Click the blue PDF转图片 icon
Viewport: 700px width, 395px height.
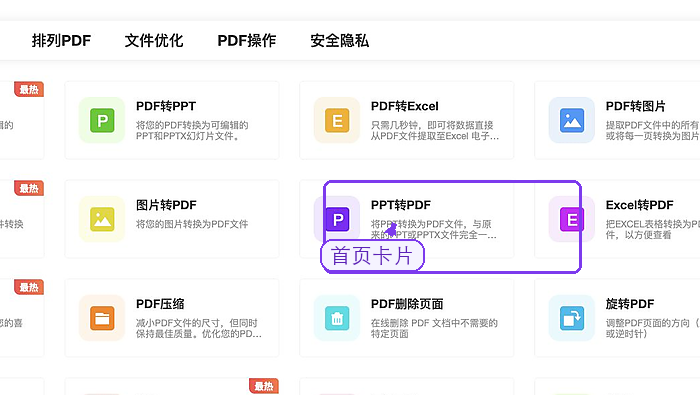click(572, 121)
